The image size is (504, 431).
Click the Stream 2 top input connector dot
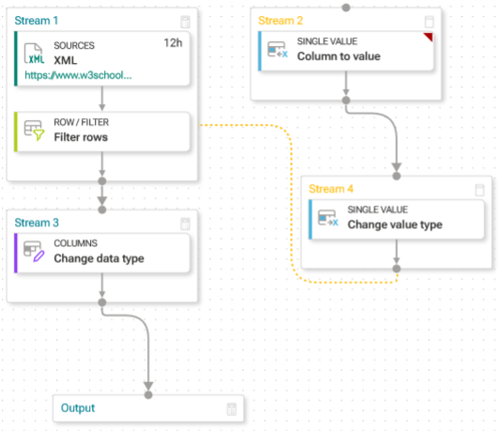346,8
